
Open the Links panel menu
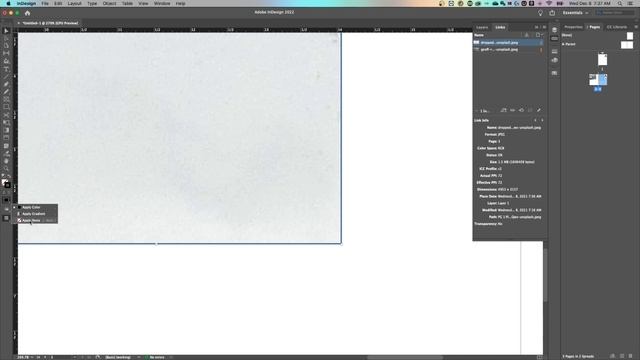click(x=544, y=27)
